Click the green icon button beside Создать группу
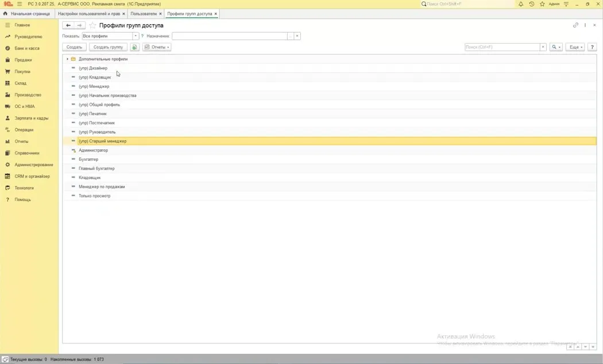 134,47
